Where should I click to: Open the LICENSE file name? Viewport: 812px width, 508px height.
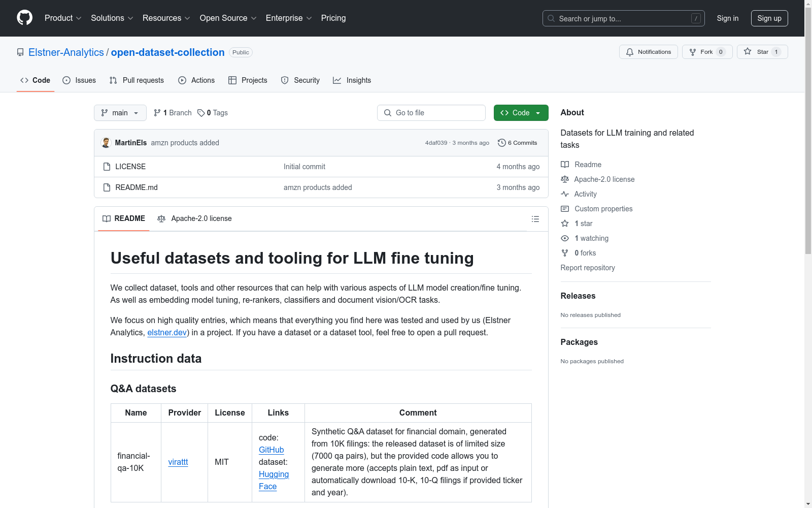[130, 167]
